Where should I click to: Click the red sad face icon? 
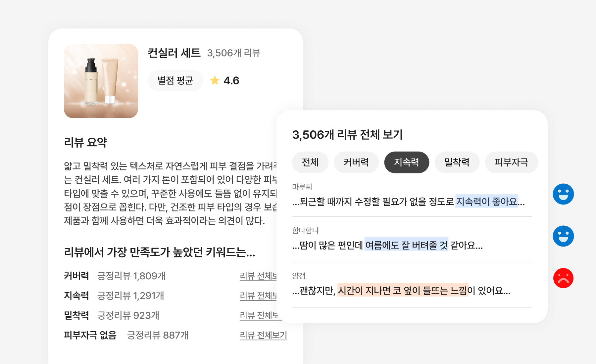click(x=563, y=278)
